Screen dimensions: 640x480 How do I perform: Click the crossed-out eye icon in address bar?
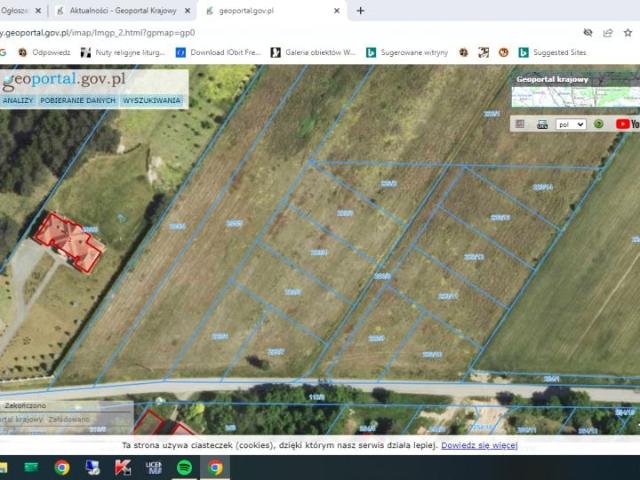pyautogui.click(x=588, y=33)
